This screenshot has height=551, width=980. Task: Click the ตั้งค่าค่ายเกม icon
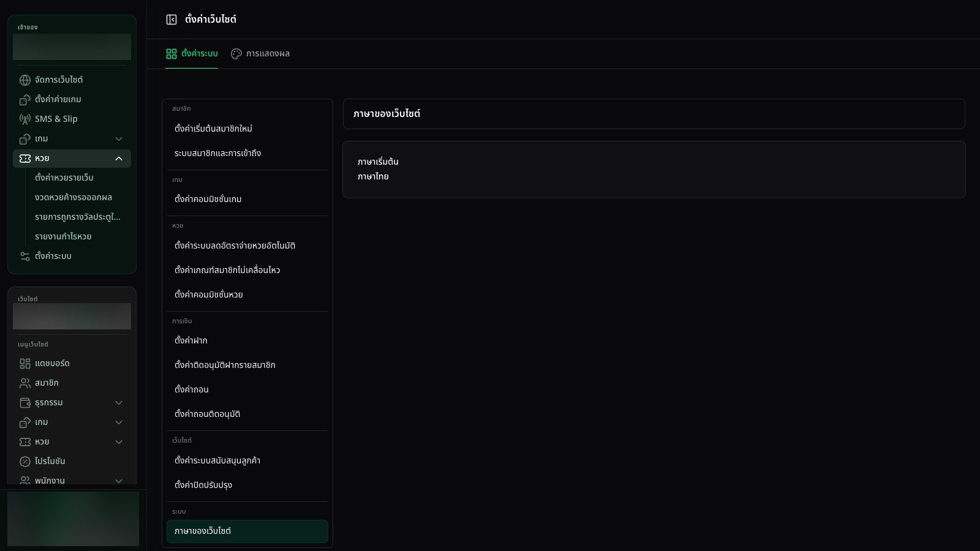[25, 100]
